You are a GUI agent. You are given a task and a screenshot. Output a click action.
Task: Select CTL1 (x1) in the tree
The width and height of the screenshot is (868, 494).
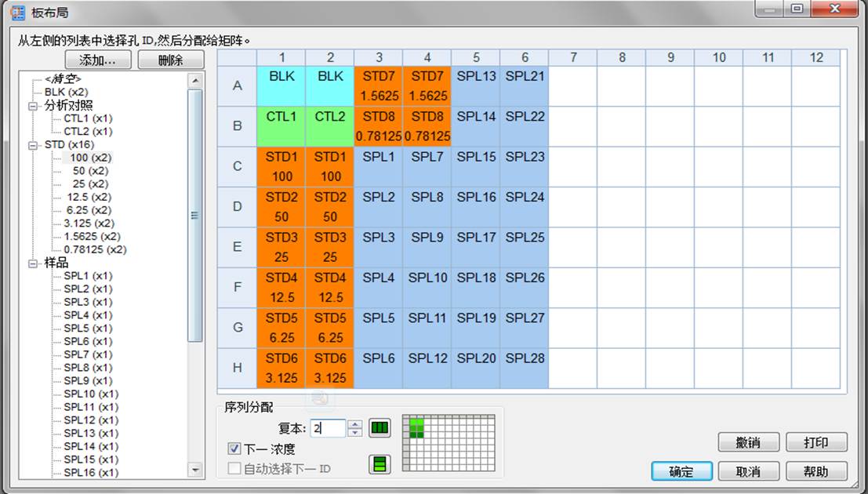pos(88,118)
